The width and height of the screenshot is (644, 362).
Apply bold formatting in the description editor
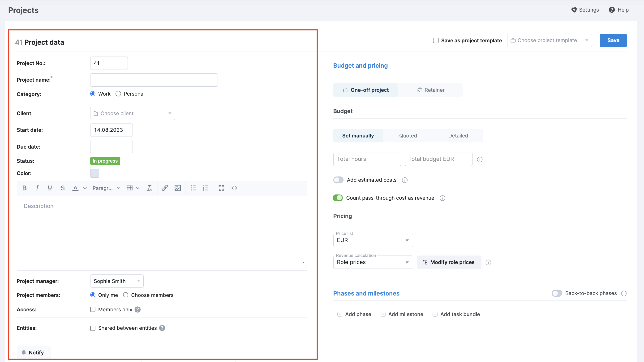coord(24,188)
